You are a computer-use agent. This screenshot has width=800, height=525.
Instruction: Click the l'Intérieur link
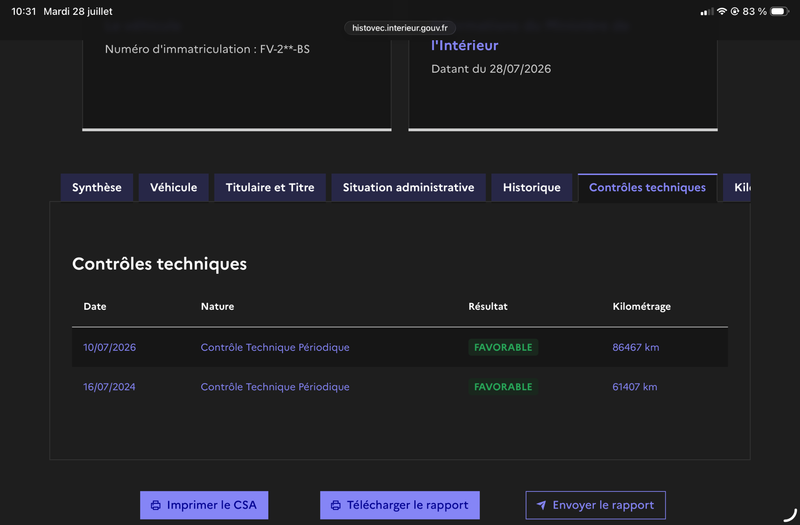[x=465, y=45]
